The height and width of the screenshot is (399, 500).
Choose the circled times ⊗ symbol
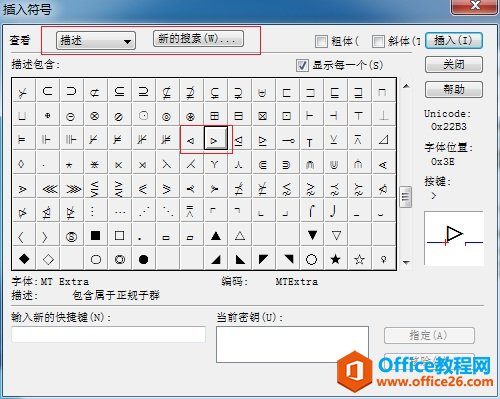pos(96,116)
